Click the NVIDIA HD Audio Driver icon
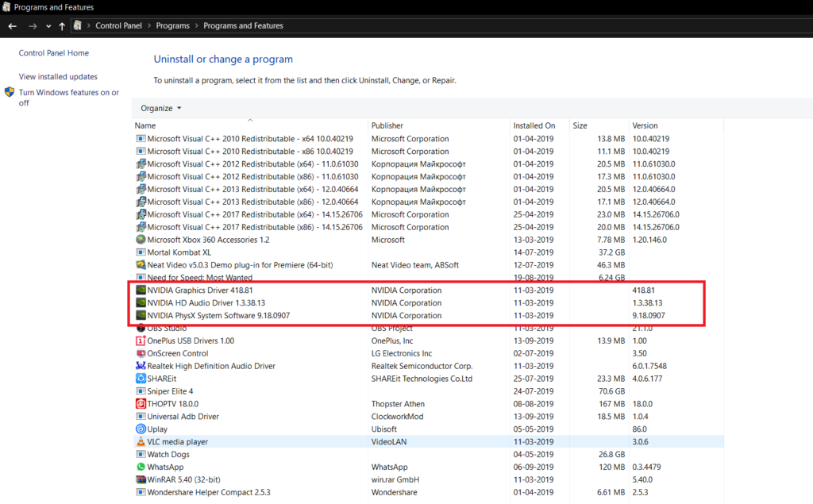813x504 pixels. click(x=141, y=303)
